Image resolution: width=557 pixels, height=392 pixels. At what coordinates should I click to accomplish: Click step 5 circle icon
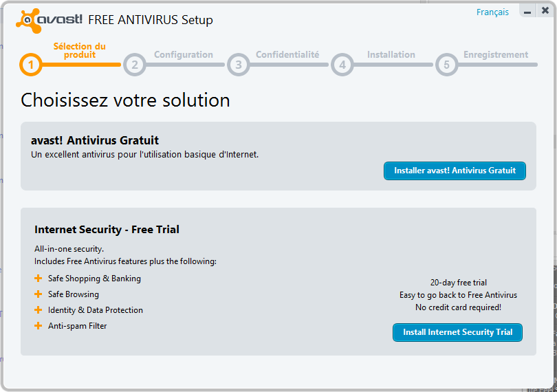[446, 65]
